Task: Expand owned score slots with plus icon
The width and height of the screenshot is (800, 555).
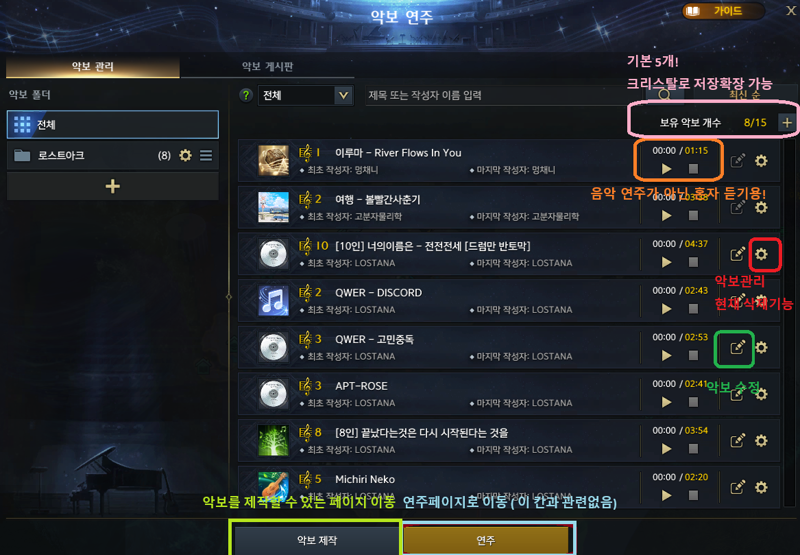Action: 787,122
